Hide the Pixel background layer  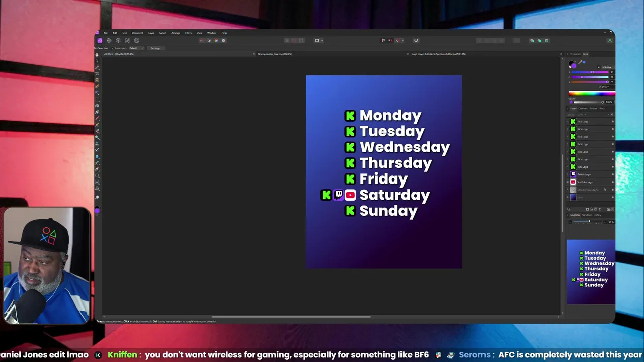pyautogui.click(x=612, y=197)
